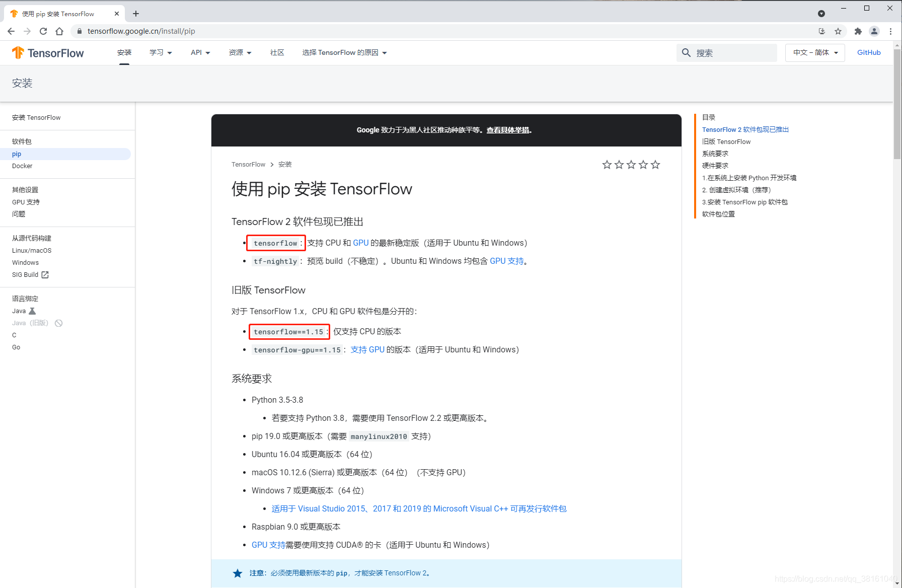This screenshot has width=902, height=588.
Task: Click the browser back arrow
Action: [11, 31]
